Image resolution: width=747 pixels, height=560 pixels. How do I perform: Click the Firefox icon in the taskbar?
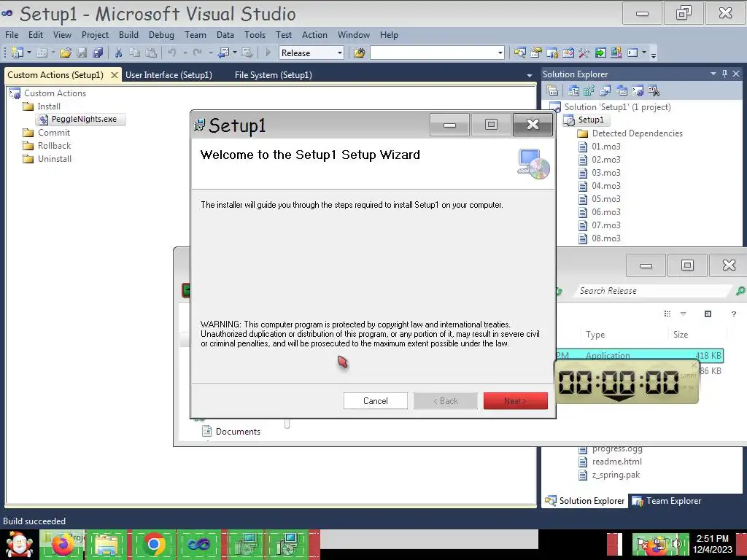click(63, 544)
